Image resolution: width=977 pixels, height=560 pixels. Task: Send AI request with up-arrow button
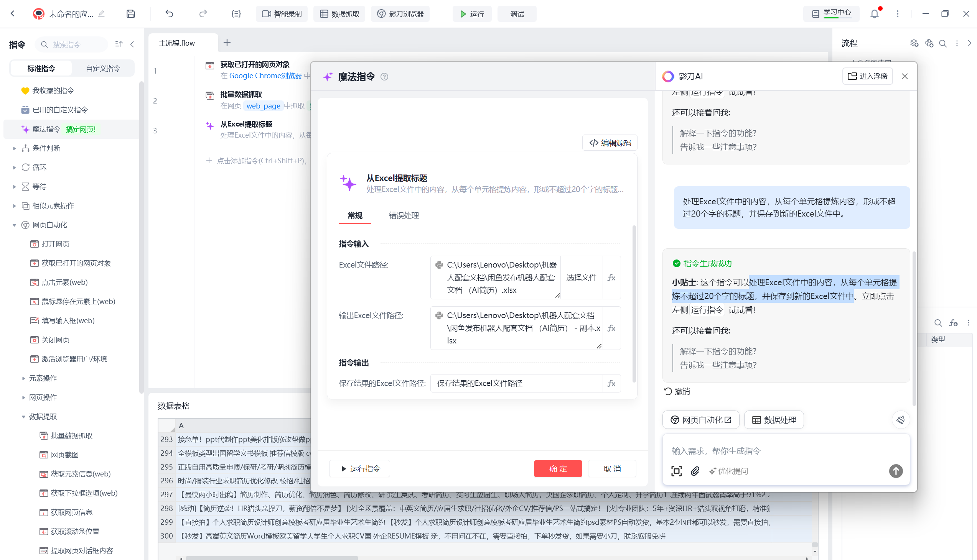click(896, 471)
